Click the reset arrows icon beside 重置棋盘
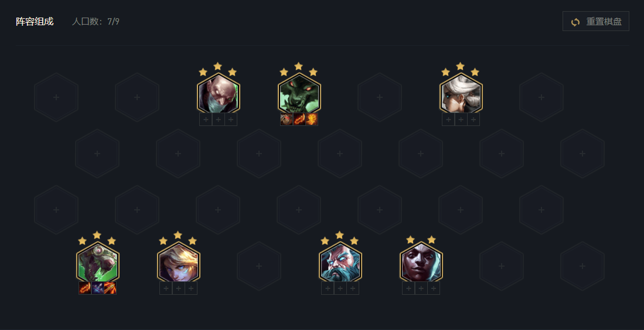 pos(575,22)
